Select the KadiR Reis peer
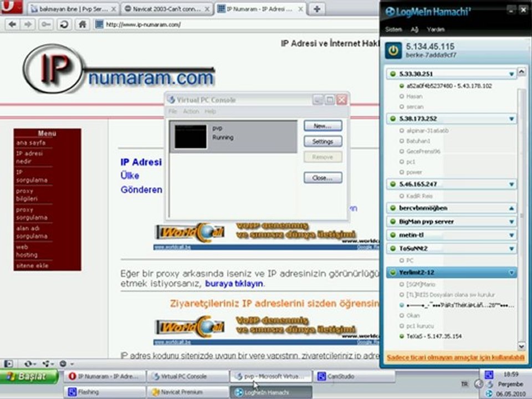 coord(420,196)
